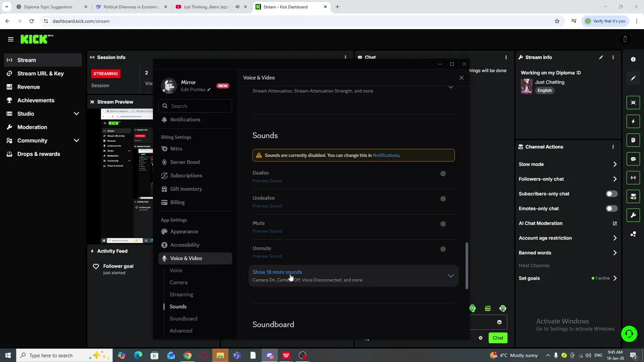Click the wrench icon in right strip

click(633, 215)
